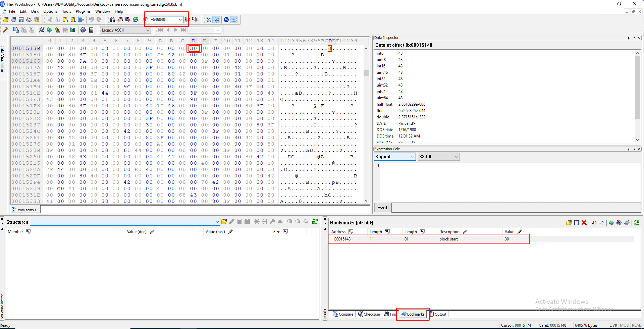The image size is (644, 329).
Task: Click the hammer tool icon
Action: pos(5,30)
